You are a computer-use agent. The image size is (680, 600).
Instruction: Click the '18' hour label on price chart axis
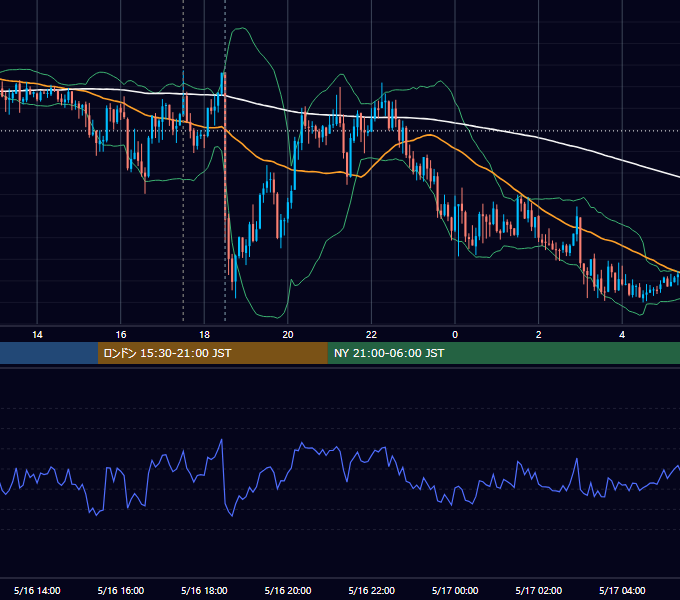204,335
